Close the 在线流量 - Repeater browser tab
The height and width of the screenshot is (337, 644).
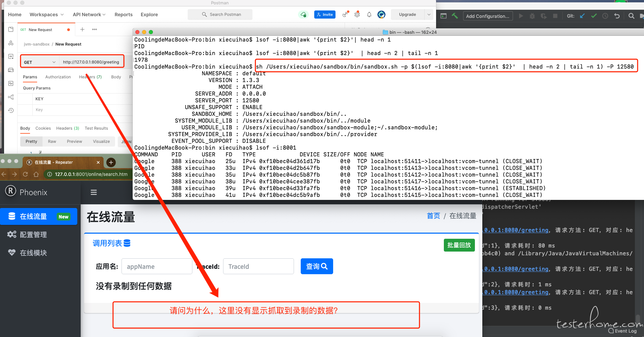pos(98,162)
